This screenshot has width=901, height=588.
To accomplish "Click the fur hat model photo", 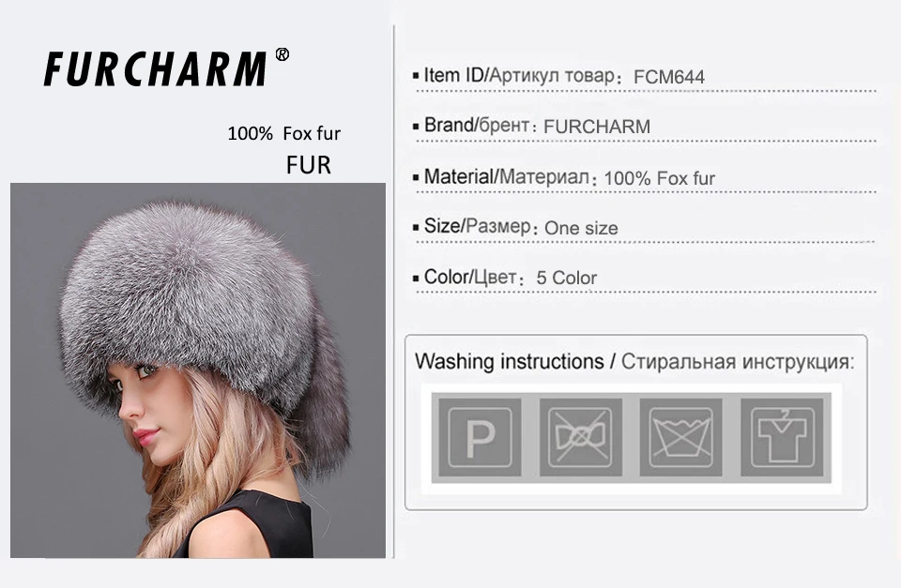I will pos(198,370).
